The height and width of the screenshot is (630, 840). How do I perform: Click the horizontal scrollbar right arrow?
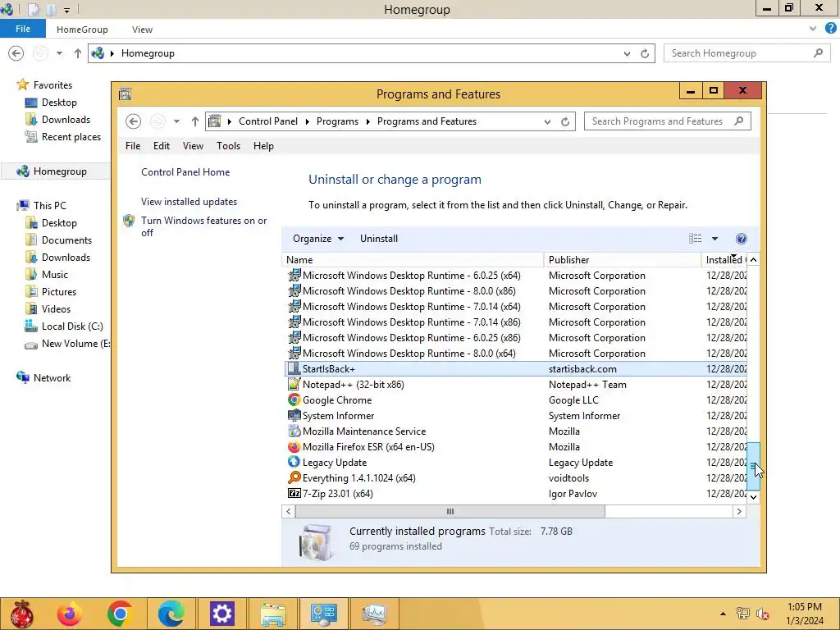pos(739,512)
